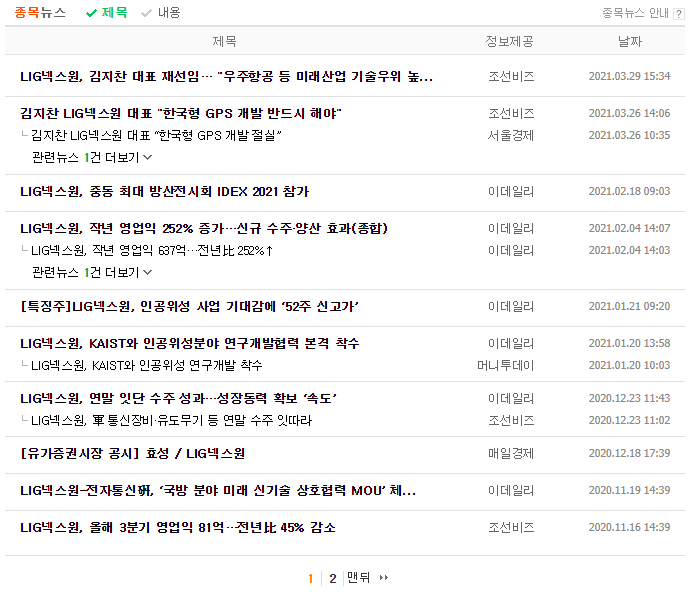Open headline 한국형 GPS 개발 반드시 해야

pyautogui.click(x=181, y=113)
